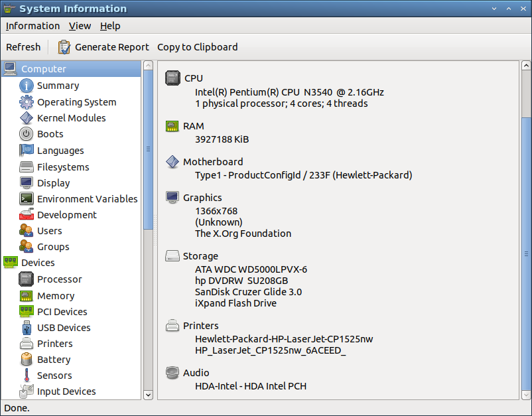Click the details pane scroll-up arrow

pyautogui.click(x=526, y=66)
